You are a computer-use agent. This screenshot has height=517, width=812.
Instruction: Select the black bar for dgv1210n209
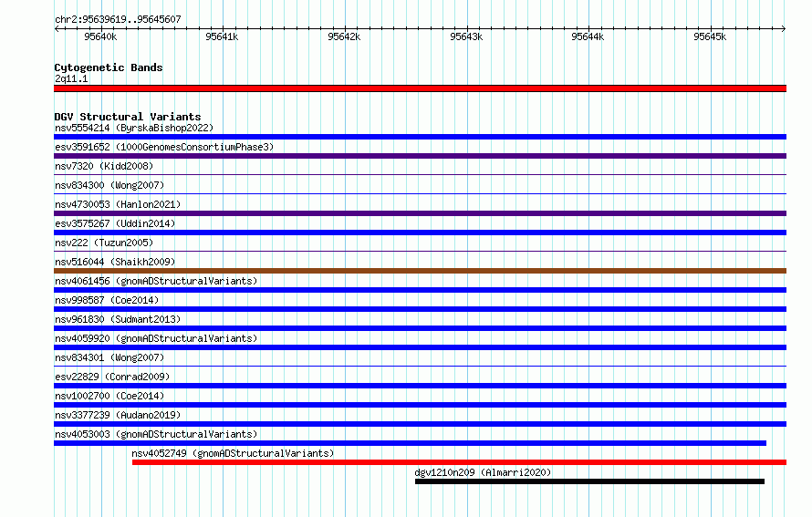coord(589,481)
